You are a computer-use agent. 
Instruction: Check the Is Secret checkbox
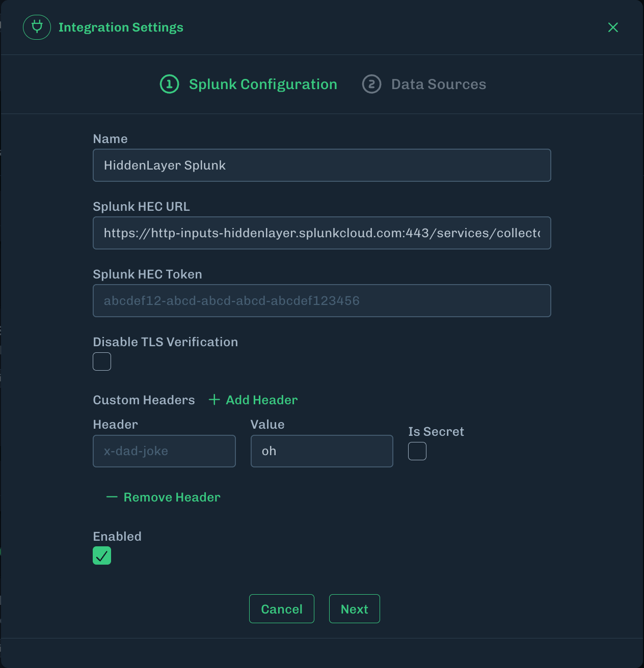tap(417, 451)
